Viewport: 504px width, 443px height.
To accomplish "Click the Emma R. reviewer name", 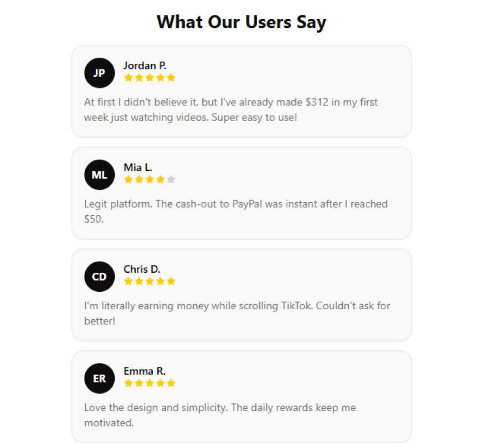I will coord(144,371).
